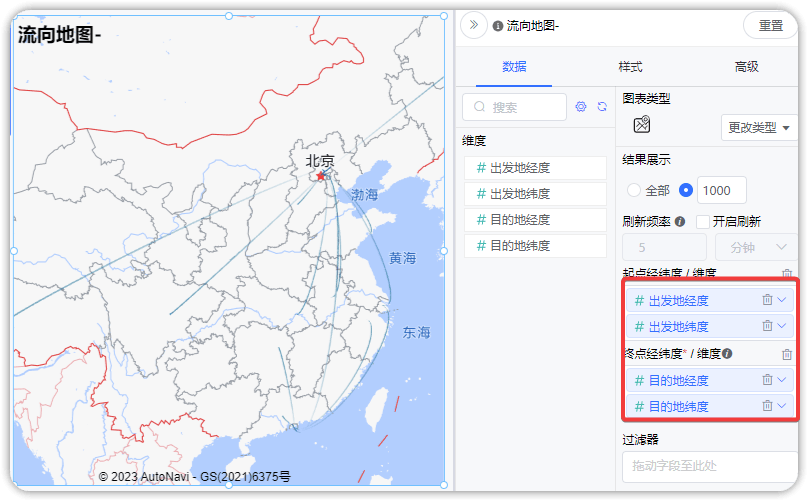Click the 维度 section heading
The width and height of the screenshot is (808, 501).
coord(474,141)
